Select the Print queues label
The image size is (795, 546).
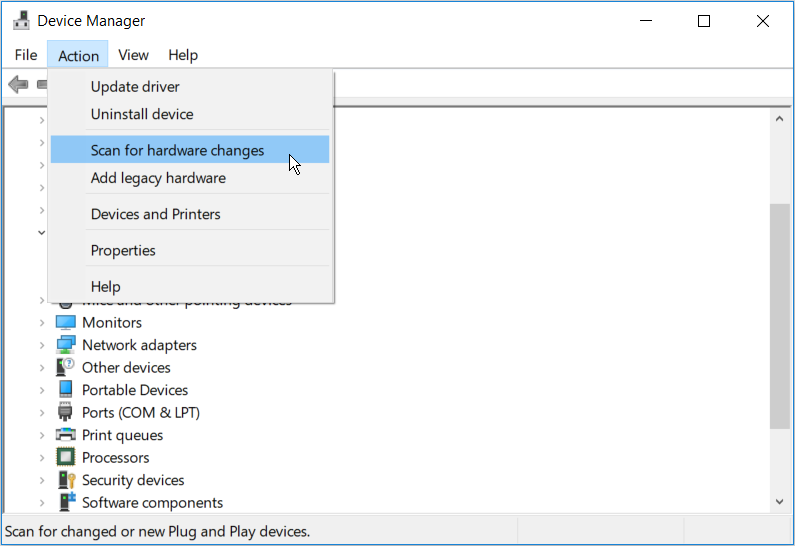pyautogui.click(x=123, y=435)
